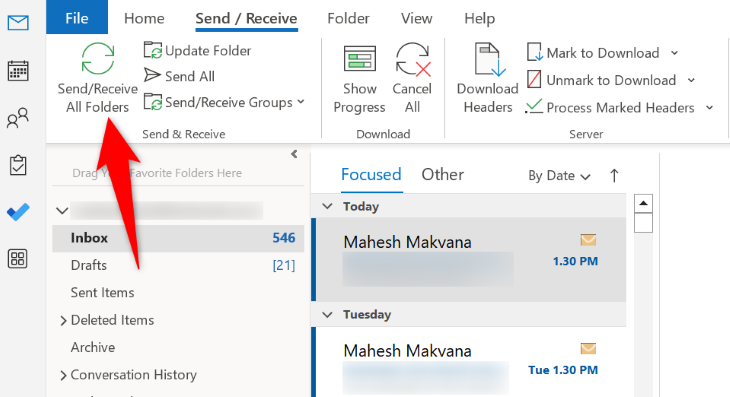Open Calendar from the navigation bar
The height and width of the screenshot is (397, 730).
(18, 71)
